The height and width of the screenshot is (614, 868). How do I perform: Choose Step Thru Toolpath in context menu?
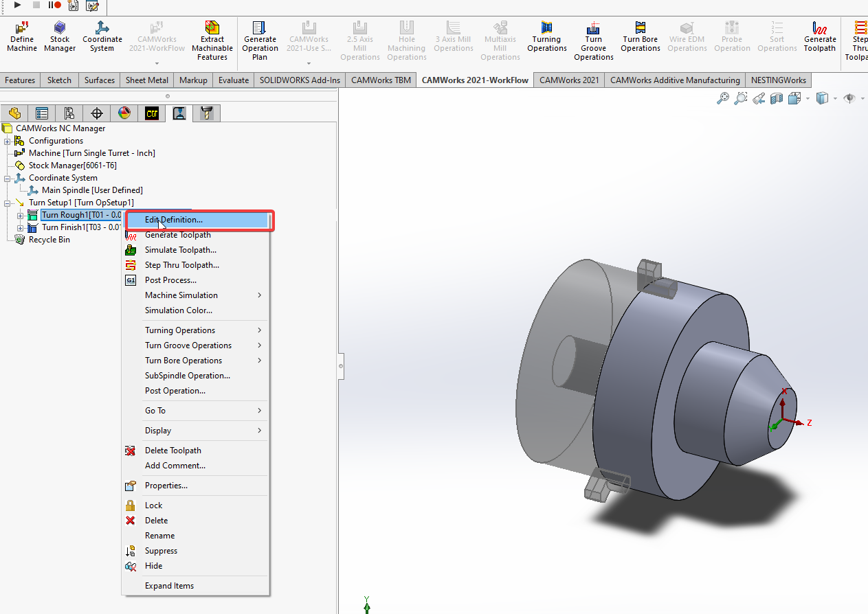[x=195, y=265]
